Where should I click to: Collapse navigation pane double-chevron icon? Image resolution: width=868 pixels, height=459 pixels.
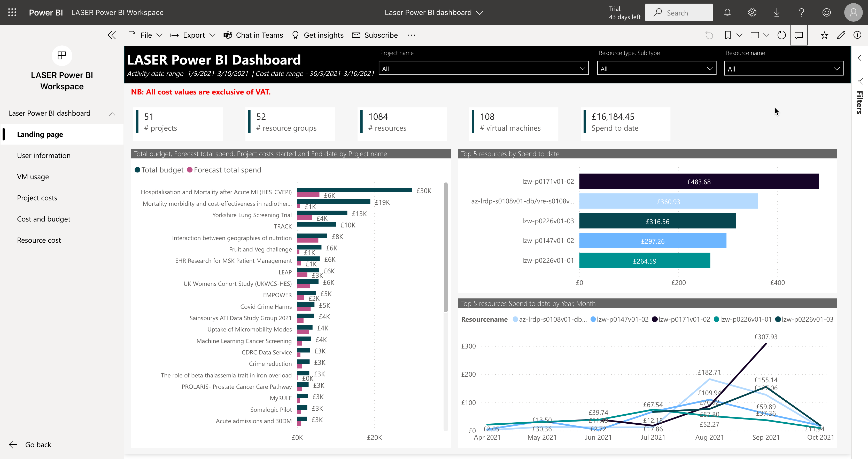(112, 35)
